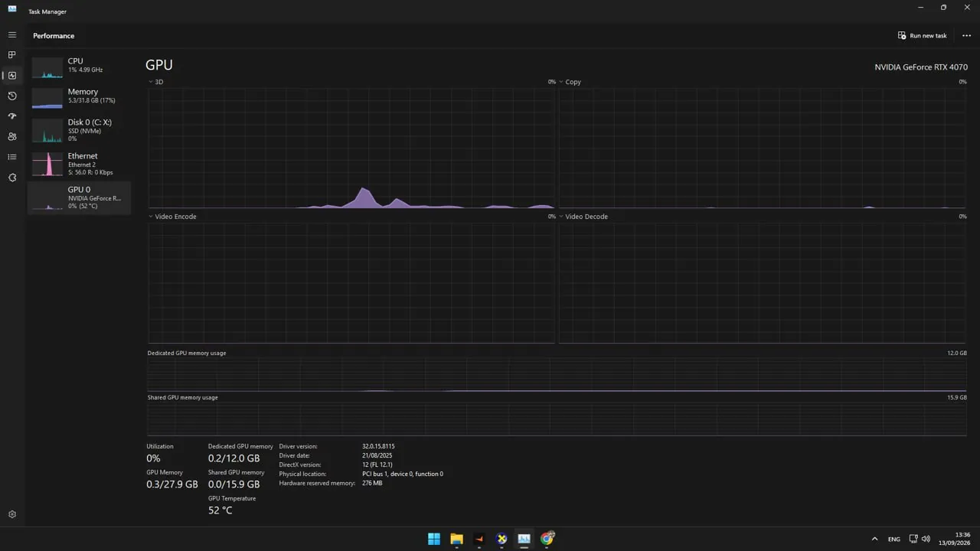Switch to the Users page icon

12,136
